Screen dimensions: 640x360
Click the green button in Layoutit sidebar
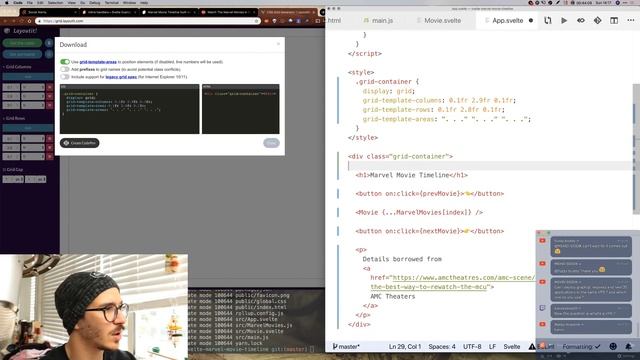click(x=22, y=43)
